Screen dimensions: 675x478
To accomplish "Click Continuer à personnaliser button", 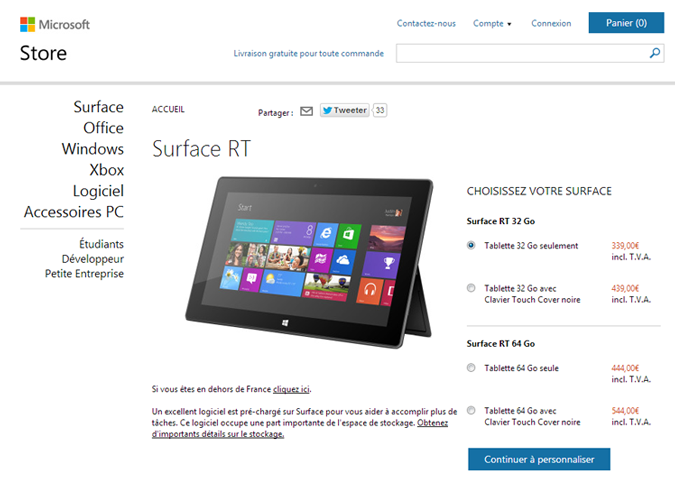I will coord(539,459).
